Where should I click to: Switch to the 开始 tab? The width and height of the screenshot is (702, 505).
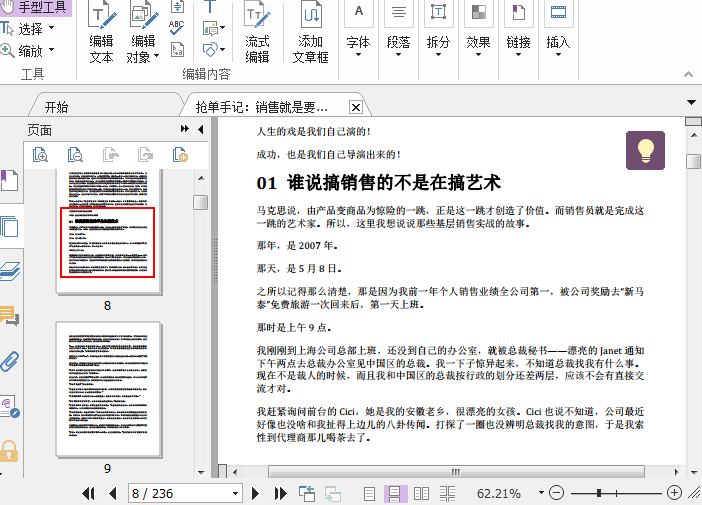click(x=57, y=107)
